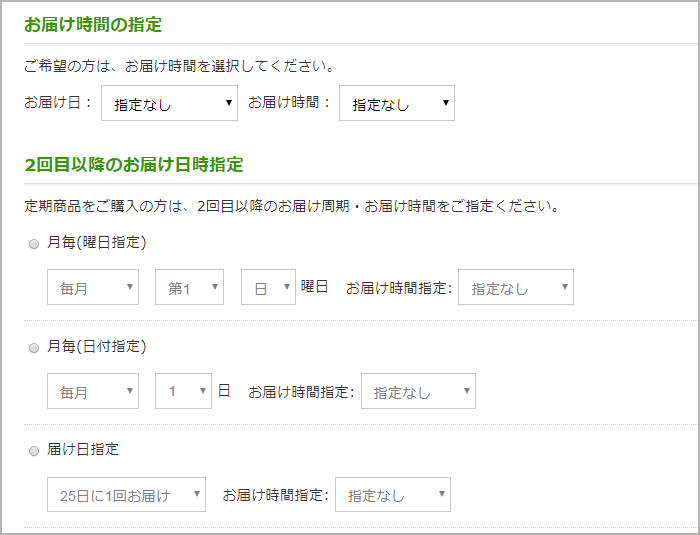Click the お届け時間： label in the top section

[x=290, y=102]
